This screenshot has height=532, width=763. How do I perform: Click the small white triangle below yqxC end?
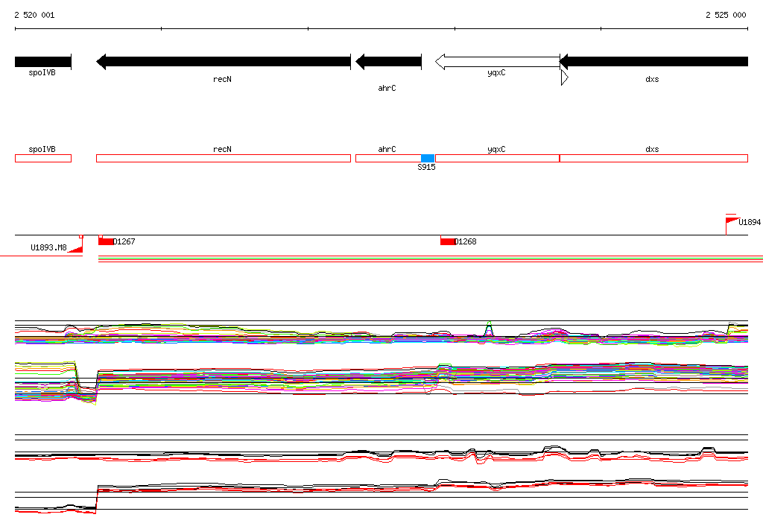565,77
